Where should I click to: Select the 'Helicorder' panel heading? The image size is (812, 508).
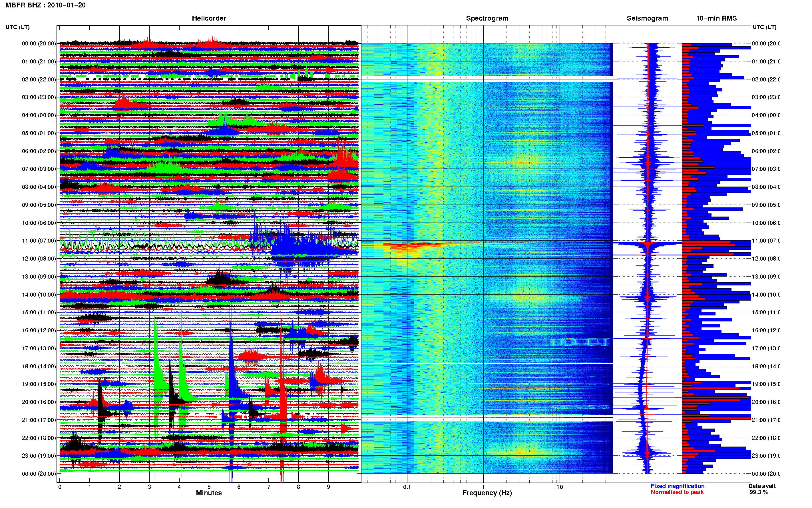coord(209,18)
